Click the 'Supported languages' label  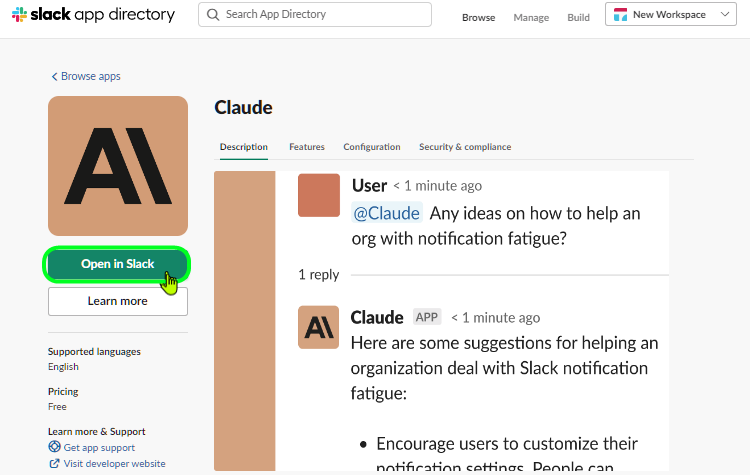pos(94,352)
